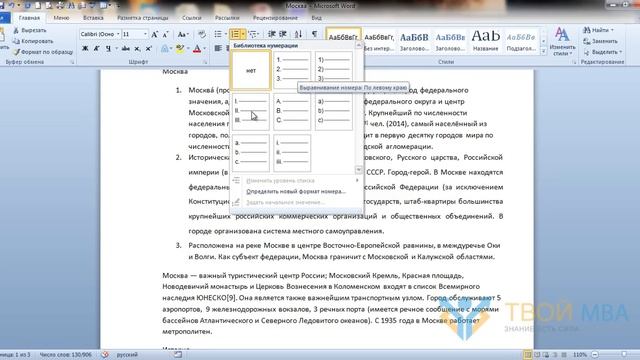
Task: Switch to Print Layout view icon
Action: pyautogui.click(x=527, y=355)
